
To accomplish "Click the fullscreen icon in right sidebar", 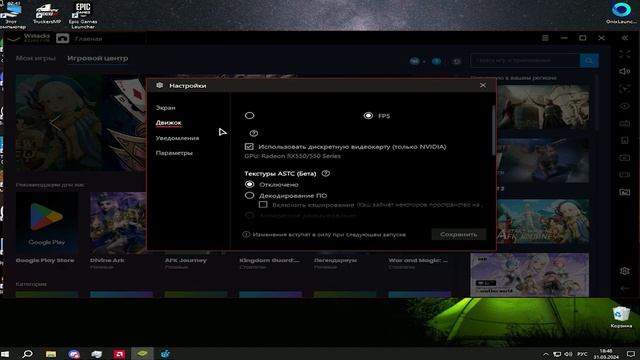I will coord(624,54).
